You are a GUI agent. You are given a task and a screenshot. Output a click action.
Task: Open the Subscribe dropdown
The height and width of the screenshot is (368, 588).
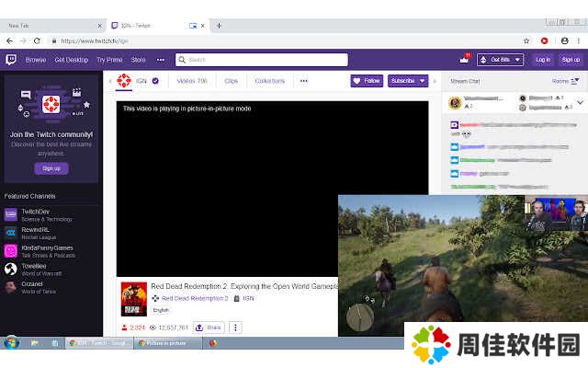(408, 81)
